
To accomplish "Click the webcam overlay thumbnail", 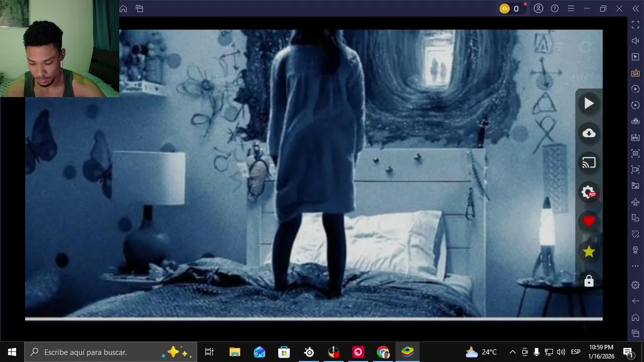I will (x=59, y=48).
